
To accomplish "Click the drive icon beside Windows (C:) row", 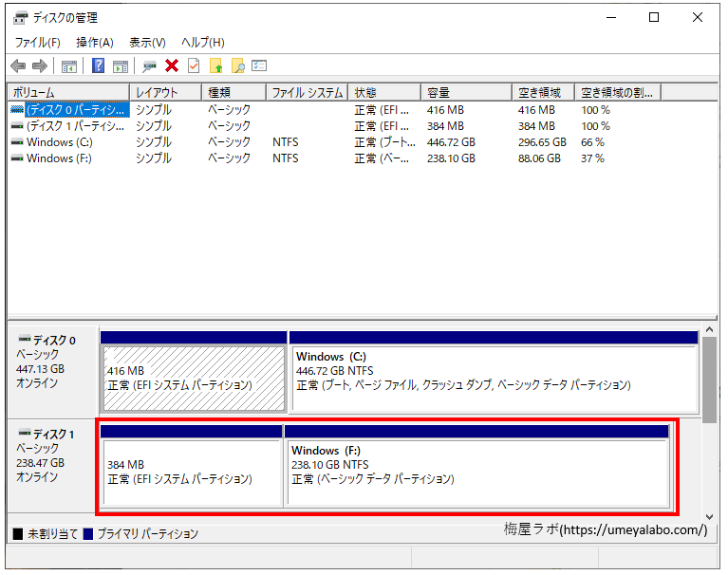I will tap(17, 142).
